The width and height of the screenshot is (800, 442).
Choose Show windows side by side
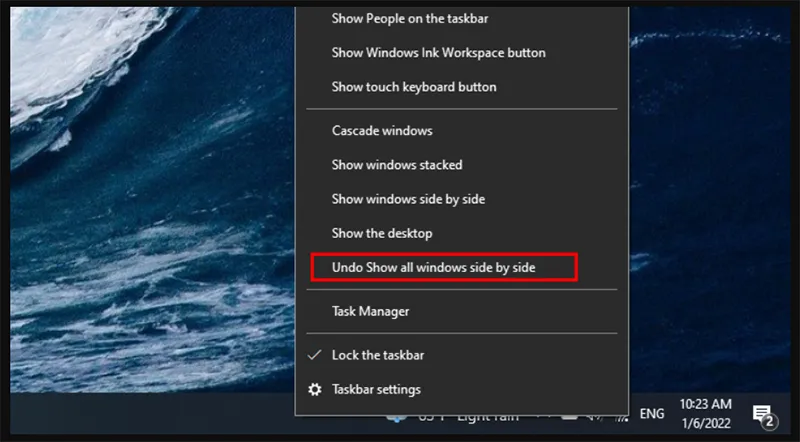point(408,199)
